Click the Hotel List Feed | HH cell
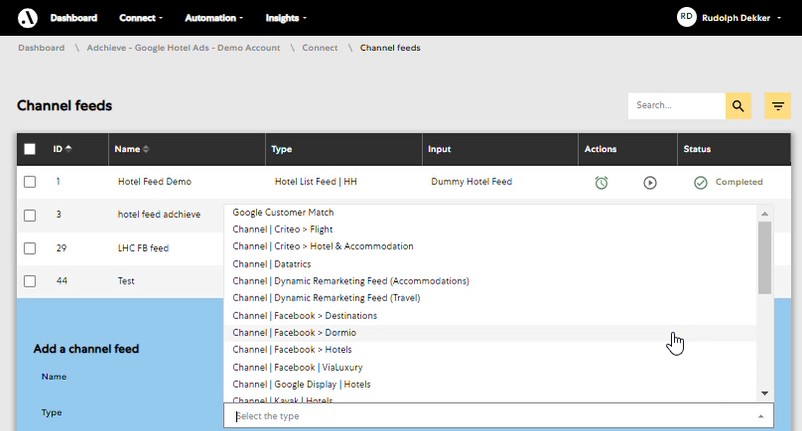This screenshot has height=431, width=802. point(316,182)
